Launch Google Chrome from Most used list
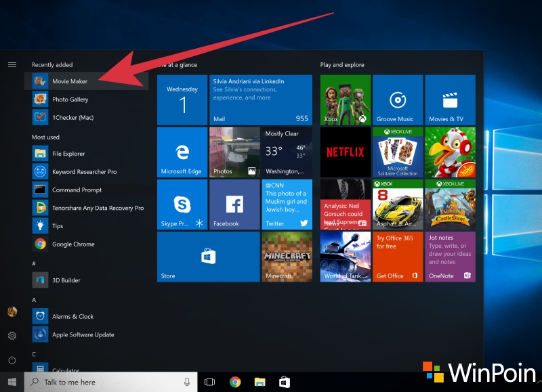Screen dimensions: 542x392 tap(87, 244)
